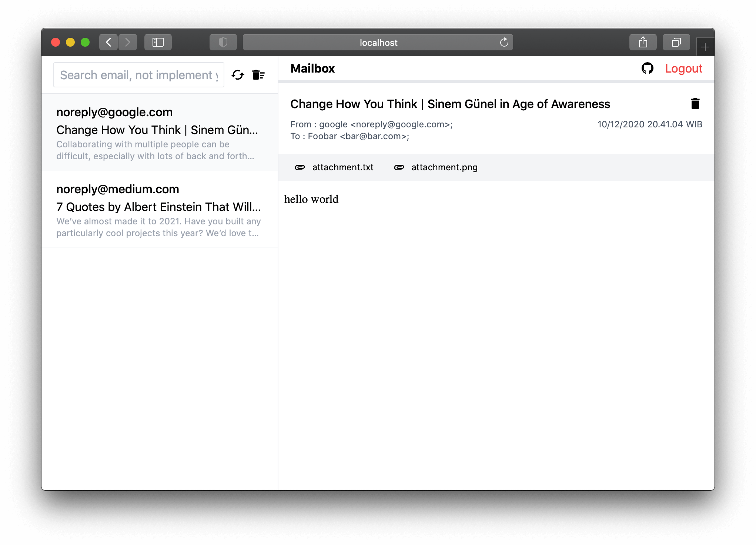
Task: Open the GitHub repository icon
Action: click(x=647, y=68)
